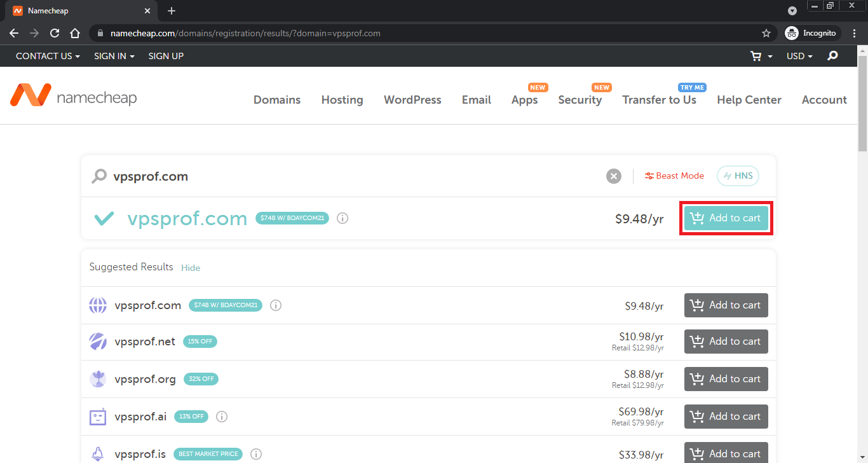The height and width of the screenshot is (463, 868).
Task: Click the 32% OFF badge for vpsprof.org
Action: click(201, 379)
